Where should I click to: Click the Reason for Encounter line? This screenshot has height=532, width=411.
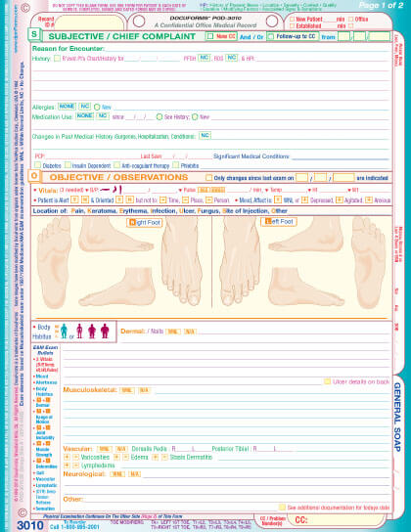210,49
